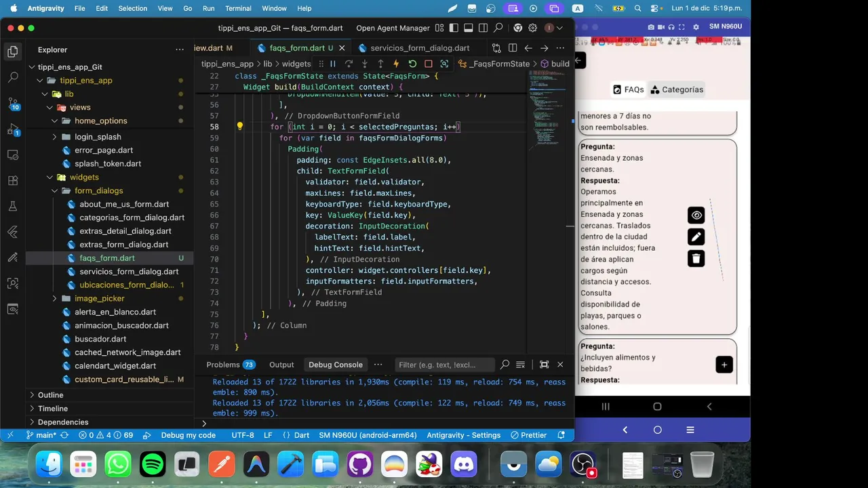
Task: Toggle bottom panel visibility in title bar
Action: [x=468, y=28]
